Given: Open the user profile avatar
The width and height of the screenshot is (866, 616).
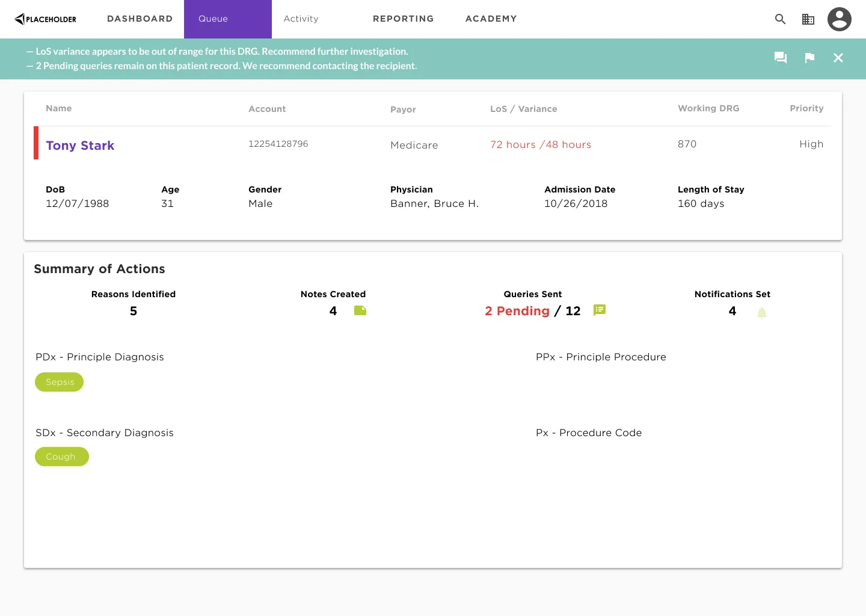Looking at the screenshot, I should pos(840,19).
